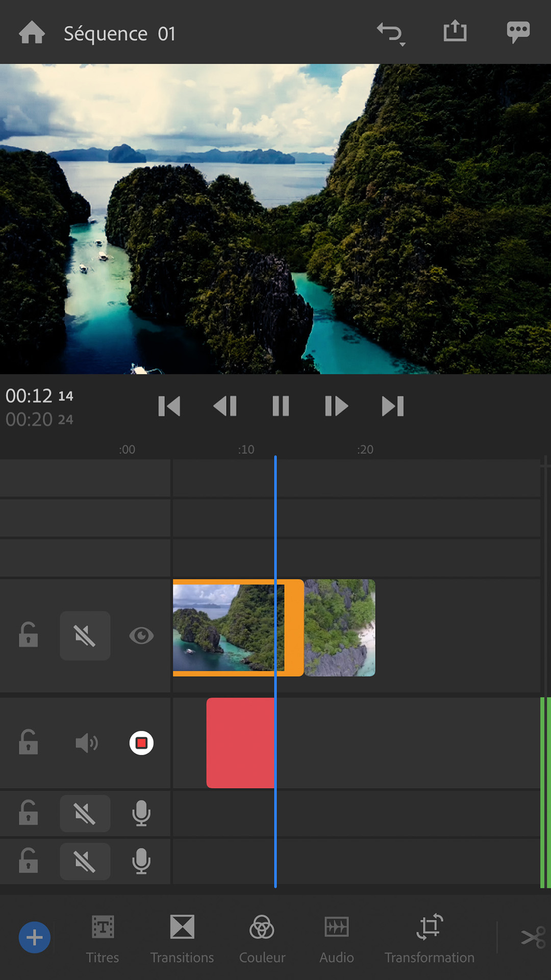Image resolution: width=551 pixels, height=980 pixels.
Task: Select the second clip thumbnail in timeline
Action: (340, 628)
